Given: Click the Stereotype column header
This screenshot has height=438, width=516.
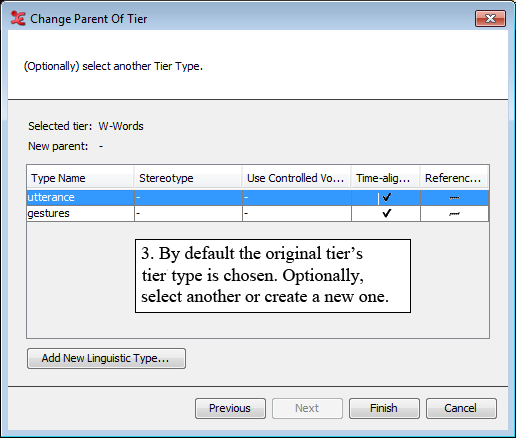Looking at the screenshot, I should coord(188,178).
